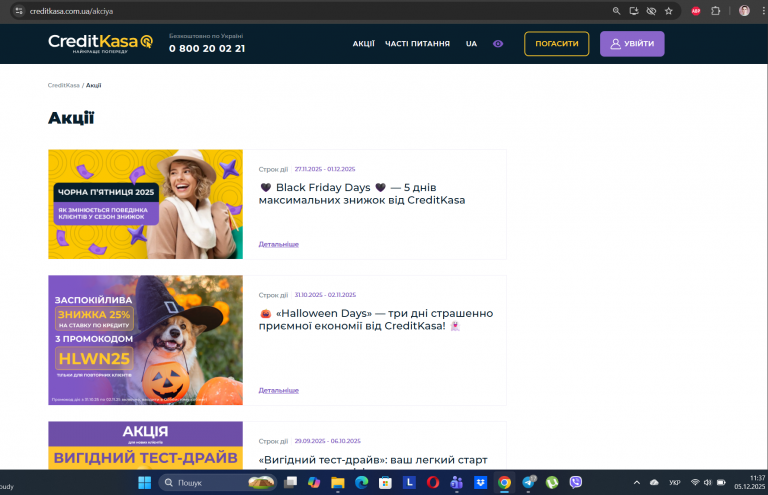Expand the hidden system tray icons chevron

637,483
